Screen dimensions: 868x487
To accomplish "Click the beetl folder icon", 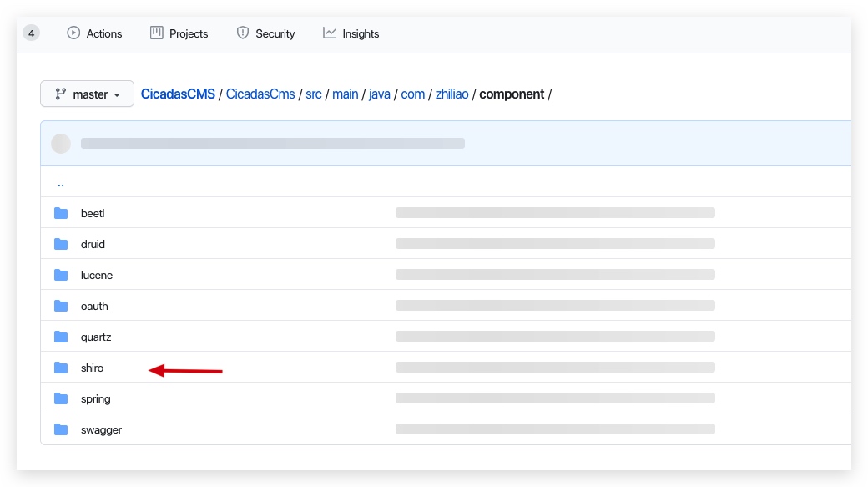I will click(x=61, y=213).
